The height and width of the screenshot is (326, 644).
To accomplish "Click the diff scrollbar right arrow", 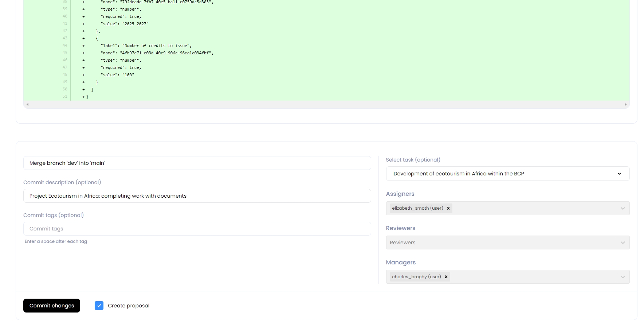I will tap(625, 105).
